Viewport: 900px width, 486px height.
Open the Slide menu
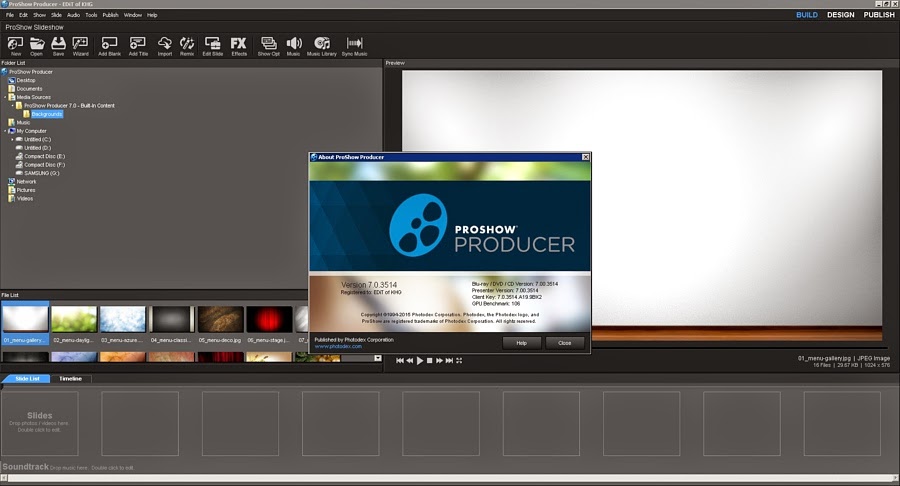[x=56, y=15]
